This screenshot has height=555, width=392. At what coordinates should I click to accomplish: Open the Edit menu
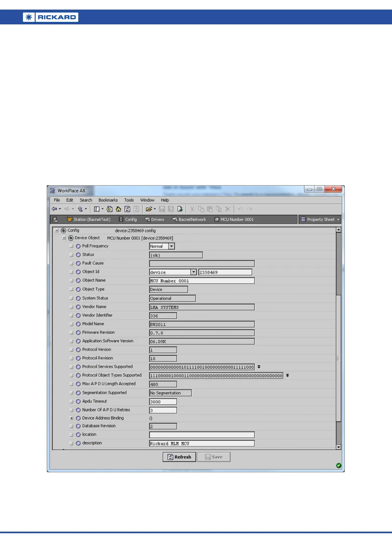point(70,200)
